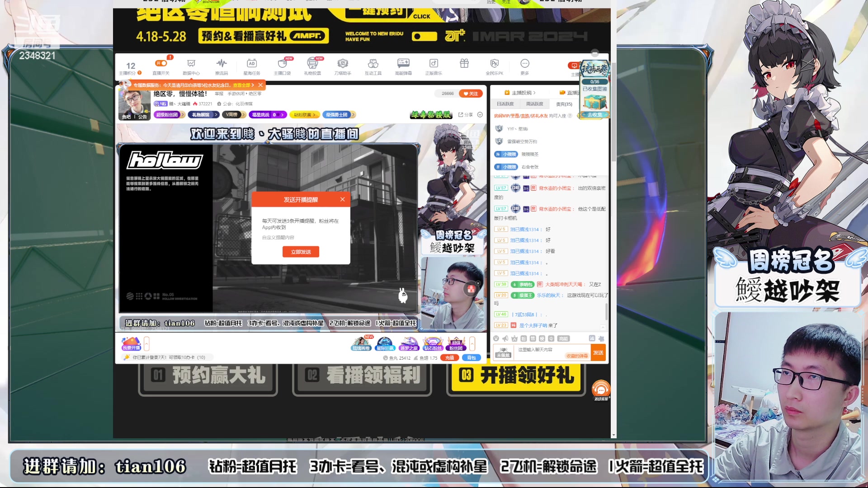Expand 礼物展馆 badge
868x488 pixels.
(x=203, y=115)
